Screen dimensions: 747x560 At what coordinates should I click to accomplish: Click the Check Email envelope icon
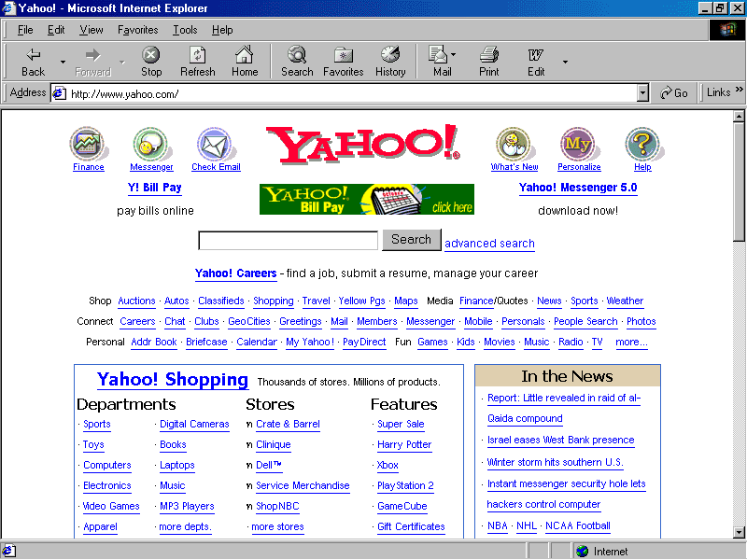pyautogui.click(x=215, y=144)
